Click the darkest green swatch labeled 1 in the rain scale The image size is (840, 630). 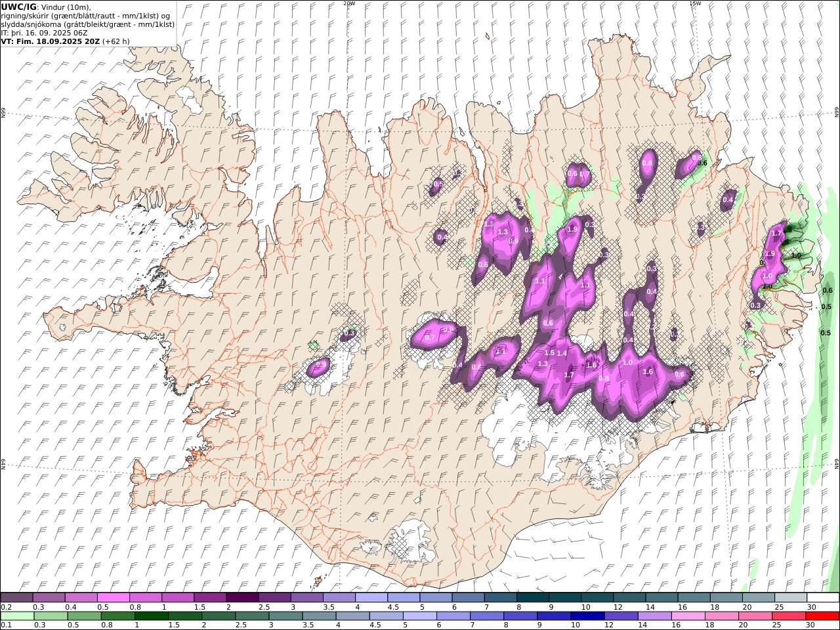click(x=151, y=616)
